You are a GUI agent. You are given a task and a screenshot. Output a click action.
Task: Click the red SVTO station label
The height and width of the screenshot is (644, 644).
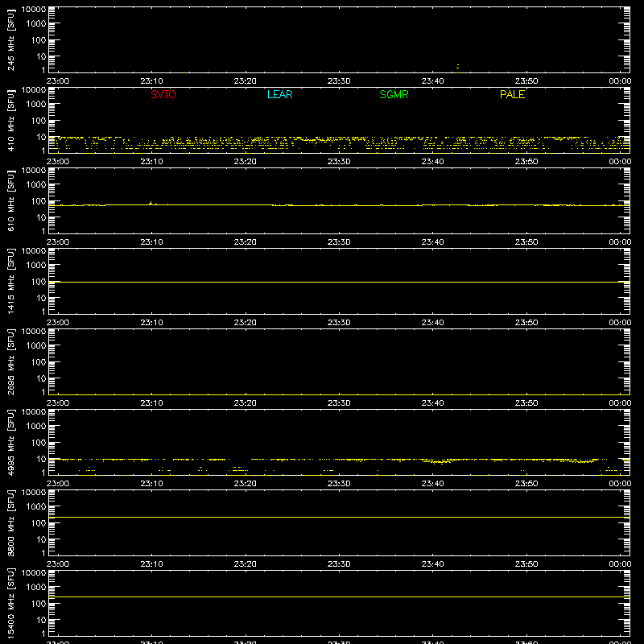point(163,94)
